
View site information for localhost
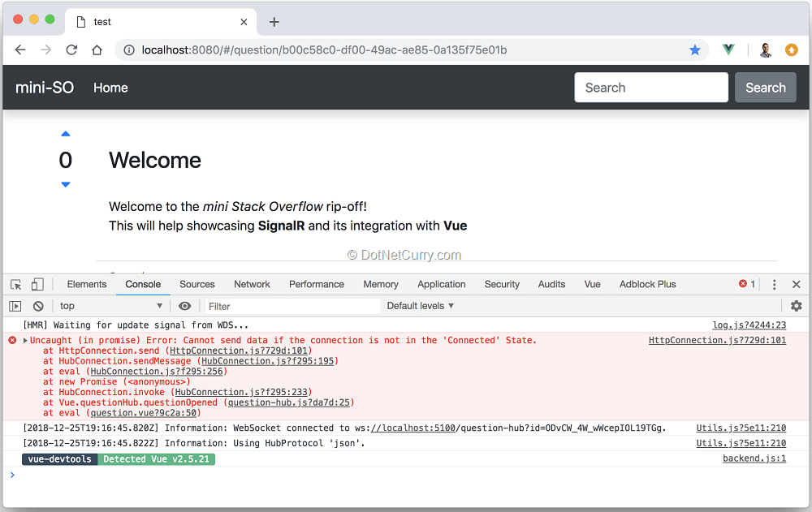coord(129,49)
